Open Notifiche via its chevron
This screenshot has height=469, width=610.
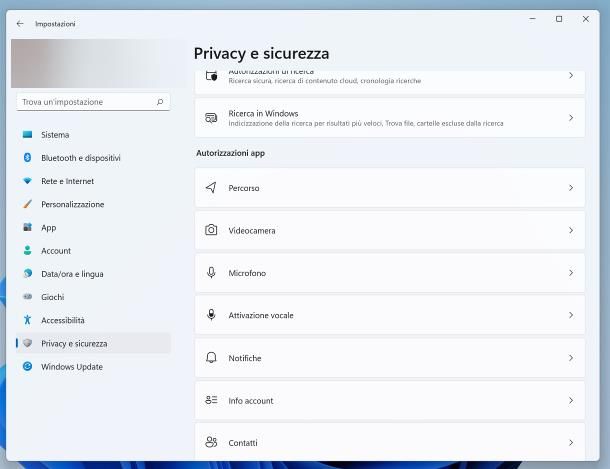pyautogui.click(x=571, y=358)
